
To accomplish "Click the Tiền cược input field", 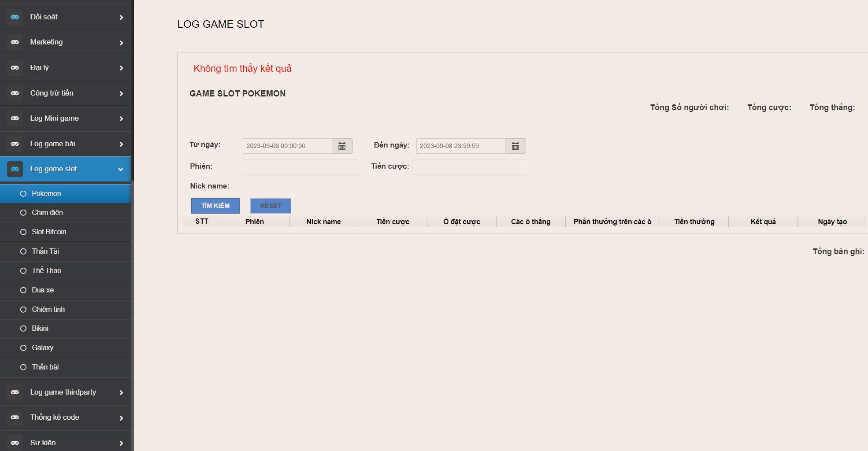I will [470, 167].
